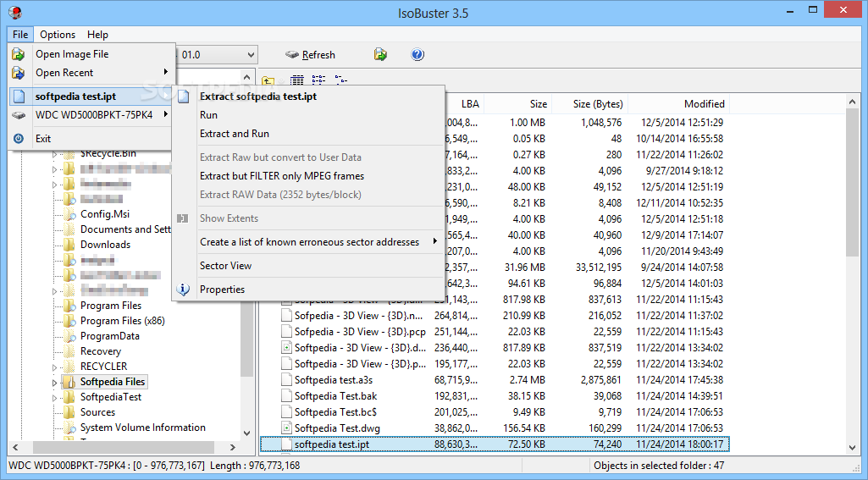
Task: Click the folder icon next to Recovery
Action: [69, 351]
